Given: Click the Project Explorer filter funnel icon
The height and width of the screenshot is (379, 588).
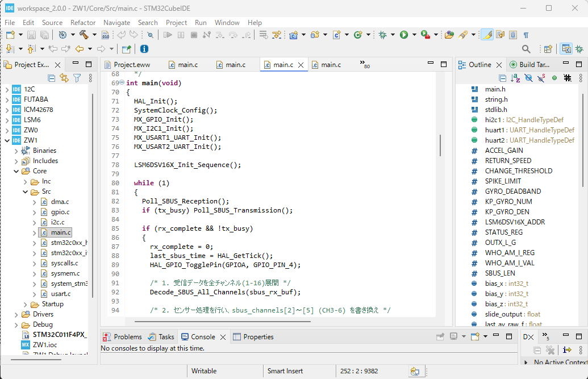Looking at the screenshot, I should 77,78.
